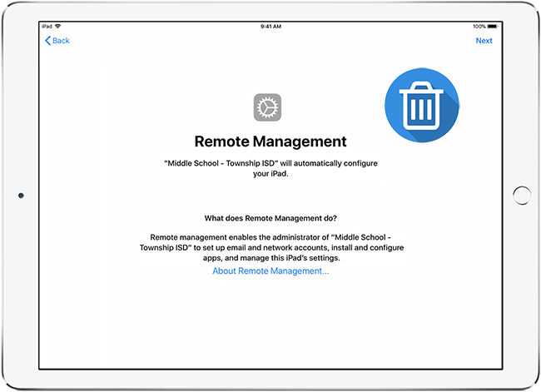Go back using the Back button
Viewport: 541px width, 392px height.
click(x=57, y=41)
